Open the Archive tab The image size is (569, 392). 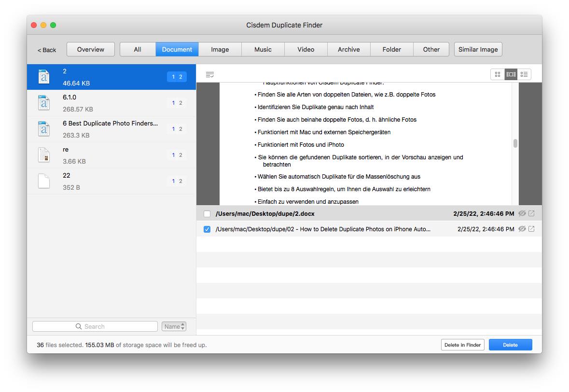click(x=348, y=49)
